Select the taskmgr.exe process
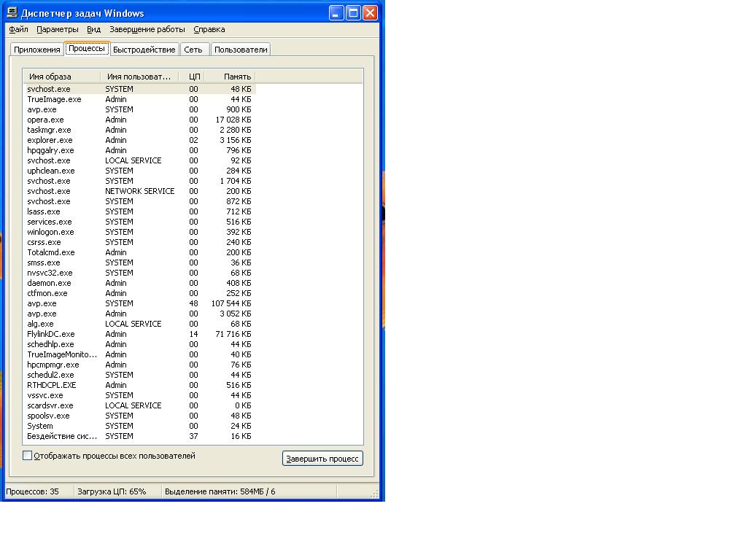 point(139,130)
